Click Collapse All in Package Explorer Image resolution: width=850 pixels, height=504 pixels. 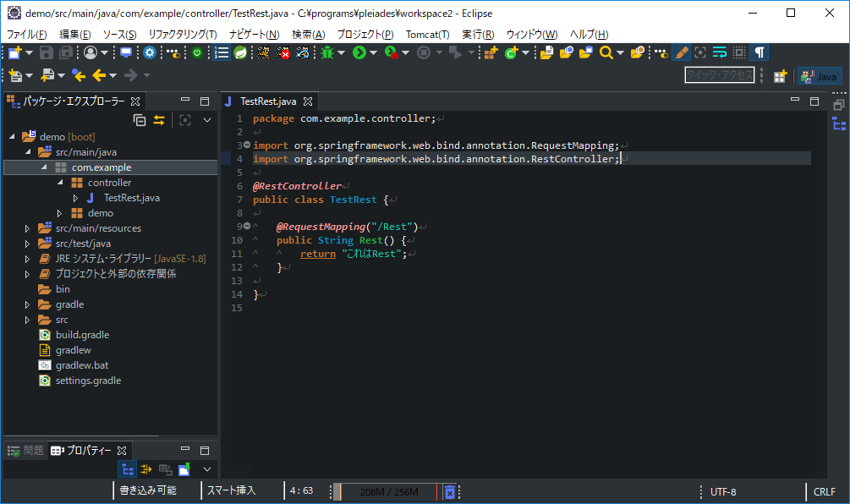click(140, 120)
